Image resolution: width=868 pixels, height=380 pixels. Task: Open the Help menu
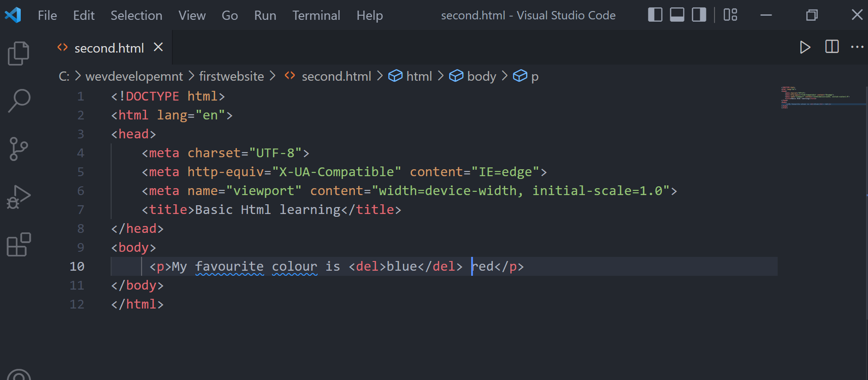click(x=370, y=15)
